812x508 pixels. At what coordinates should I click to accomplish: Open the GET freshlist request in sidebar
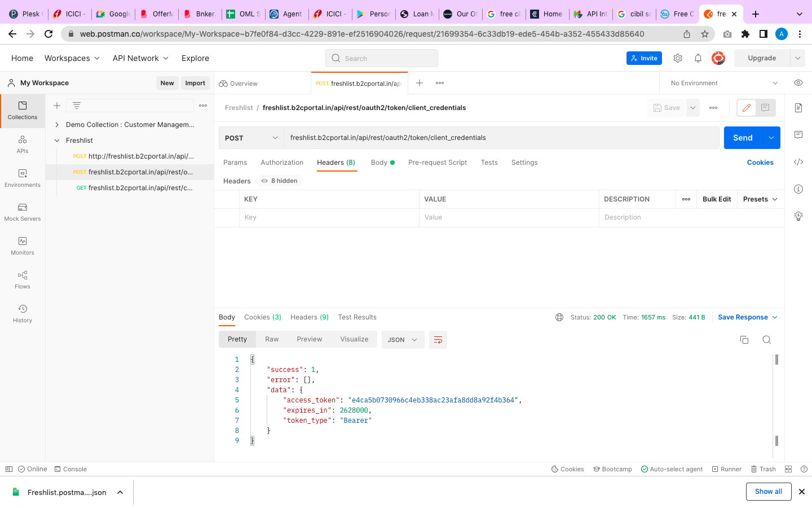coord(135,188)
